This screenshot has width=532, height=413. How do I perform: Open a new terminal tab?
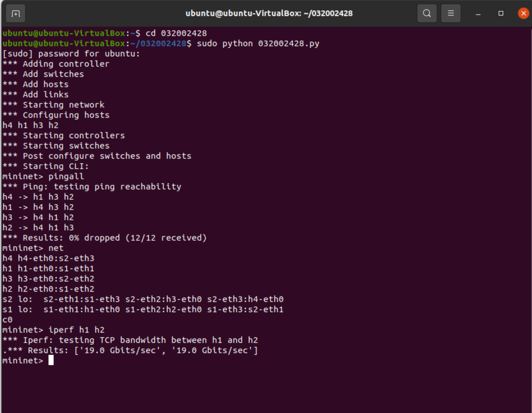(16, 14)
